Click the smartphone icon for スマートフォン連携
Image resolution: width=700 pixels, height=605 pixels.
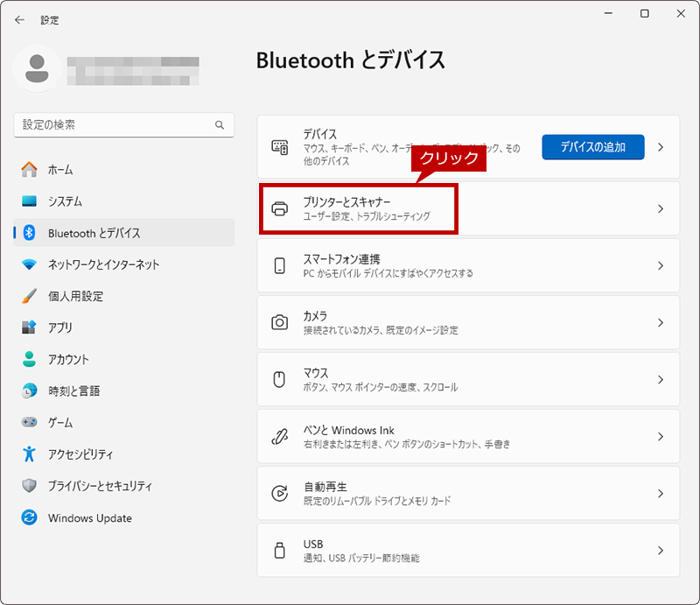tap(280, 265)
